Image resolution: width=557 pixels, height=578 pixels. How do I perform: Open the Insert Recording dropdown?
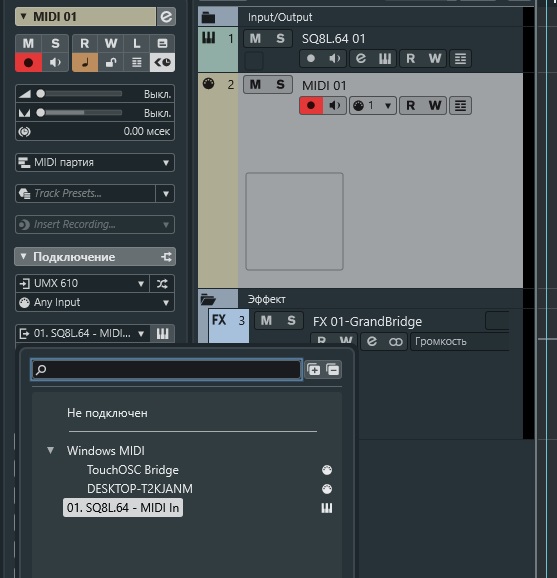95,224
